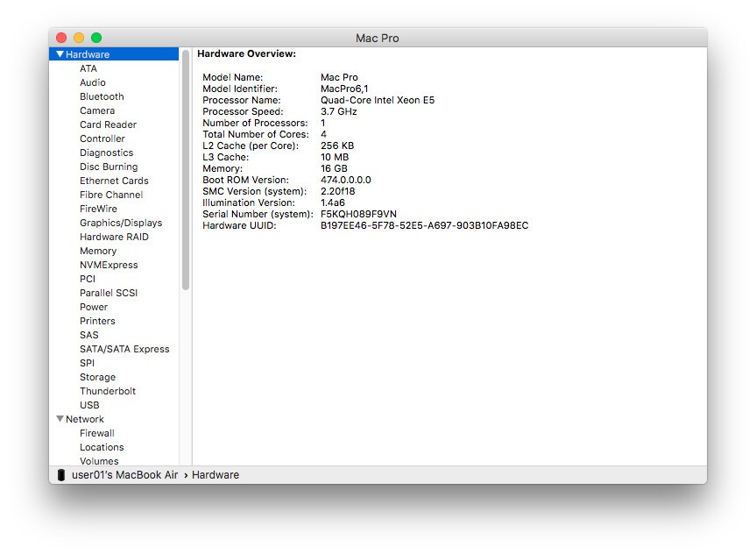Click user01's MacBook Air in path bar
Image resolution: width=756 pixels, height=554 pixels.
pos(124,475)
